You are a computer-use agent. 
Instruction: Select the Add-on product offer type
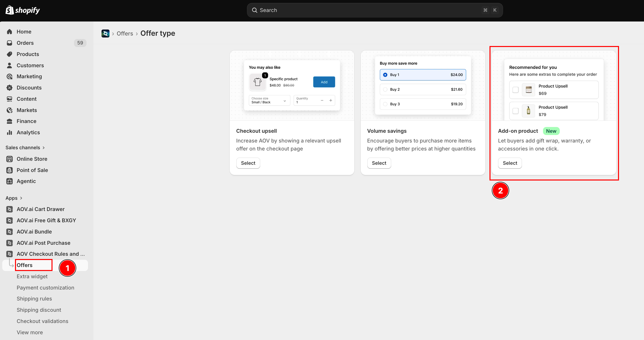pyautogui.click(x=510, y=163)
